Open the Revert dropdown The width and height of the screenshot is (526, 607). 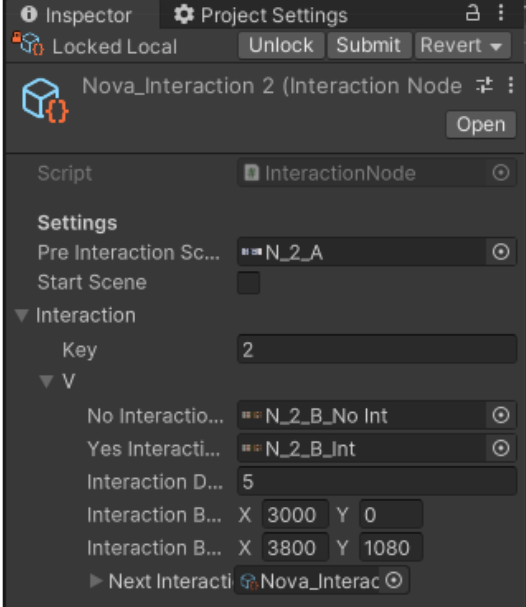(x=463, y=45)
